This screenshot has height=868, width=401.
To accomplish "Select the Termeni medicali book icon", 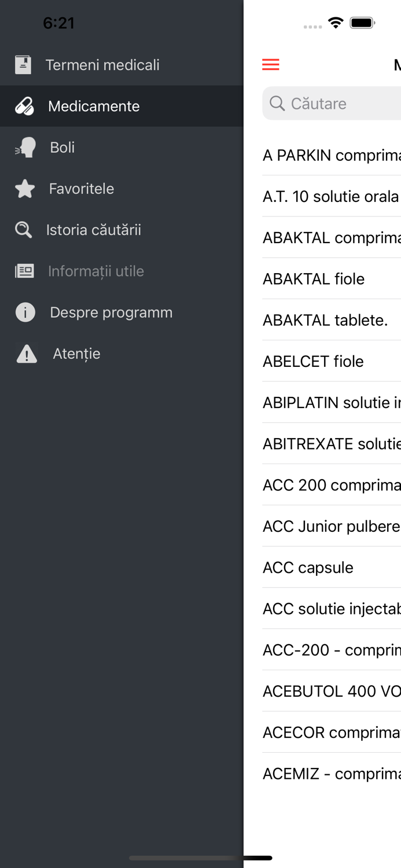I will point(23,65).
